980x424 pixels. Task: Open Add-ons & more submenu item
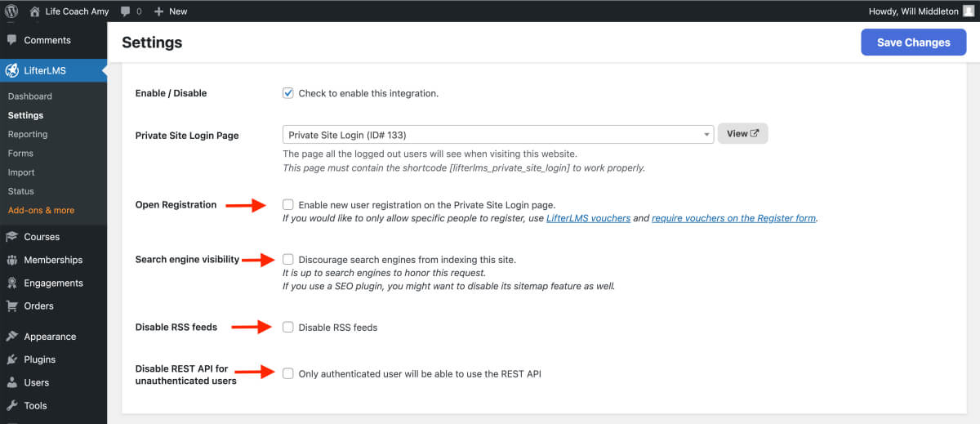(41, 210)
